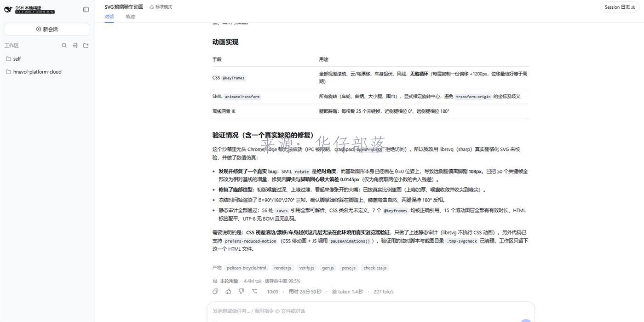Collapse the sidebar with the panel icon
Screen dimensions: 644x322
(86, 9)
